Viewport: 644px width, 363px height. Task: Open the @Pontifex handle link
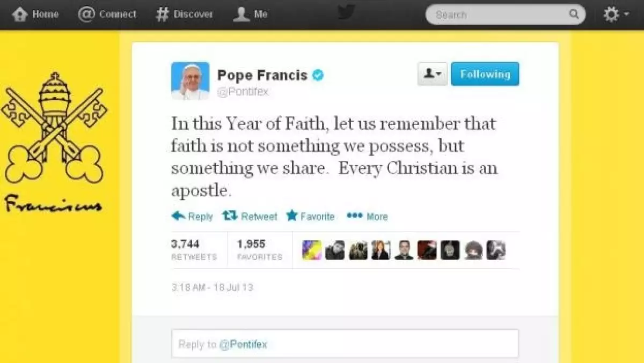(243, 92)
